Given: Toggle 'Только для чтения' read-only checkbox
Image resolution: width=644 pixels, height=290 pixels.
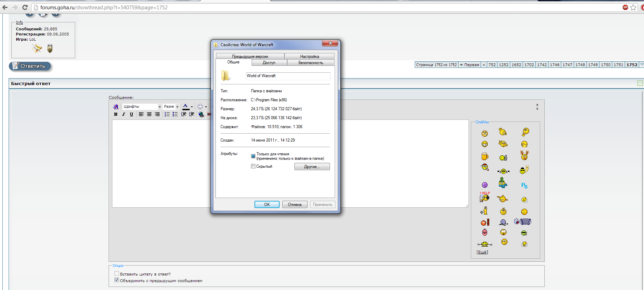Looking at the screenshot, I should [x=253, y=156].
